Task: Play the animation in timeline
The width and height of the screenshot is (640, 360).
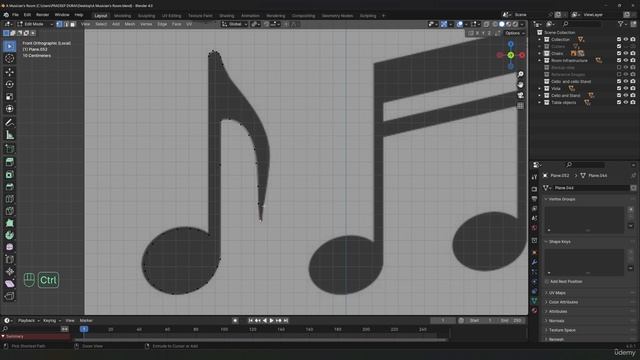Action: tap(272, 321)
